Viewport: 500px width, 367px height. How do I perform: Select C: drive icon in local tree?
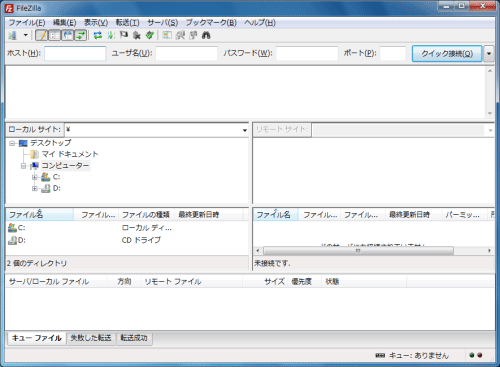click(46, 177)
